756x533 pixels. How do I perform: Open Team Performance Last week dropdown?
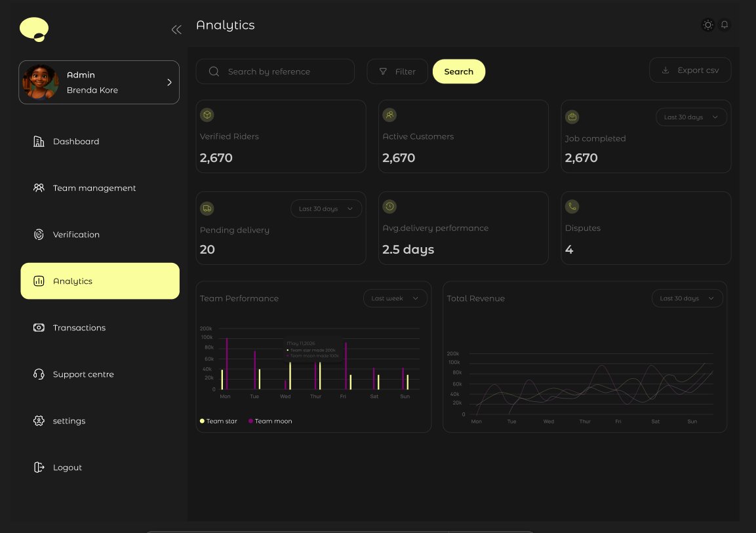(x=395, y=298)
